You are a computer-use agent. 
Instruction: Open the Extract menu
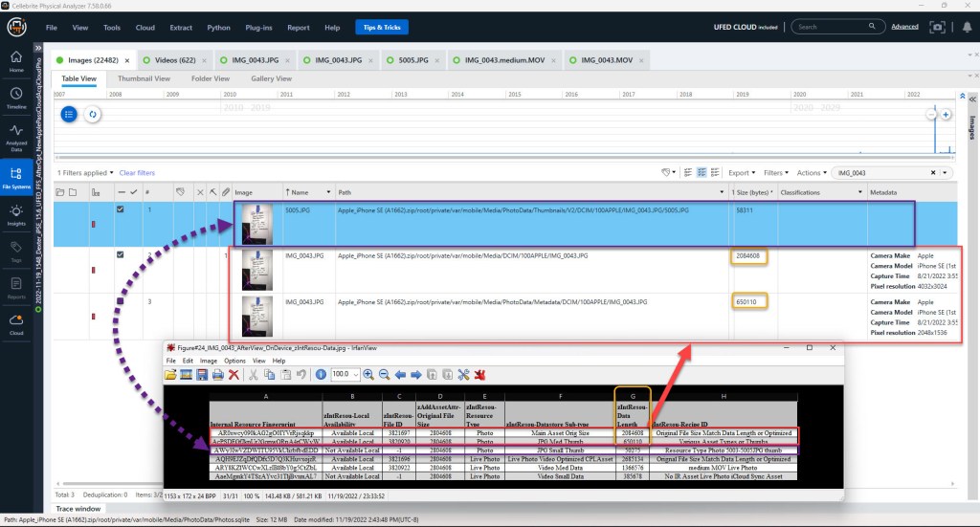coord(179,28)
